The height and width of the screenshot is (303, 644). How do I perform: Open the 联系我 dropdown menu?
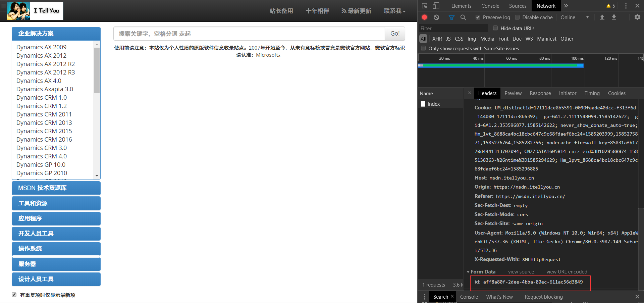point(395,11)
